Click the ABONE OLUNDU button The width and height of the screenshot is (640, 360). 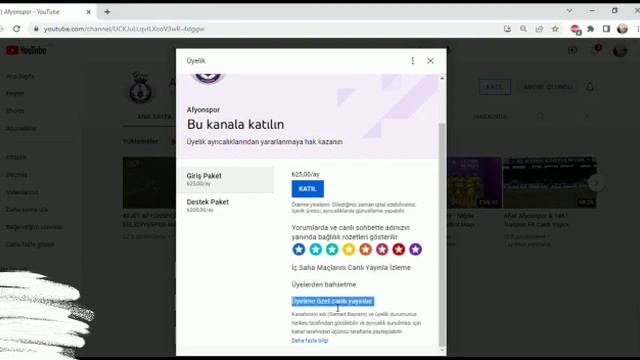pyautogui.click(x=548, y=87)
